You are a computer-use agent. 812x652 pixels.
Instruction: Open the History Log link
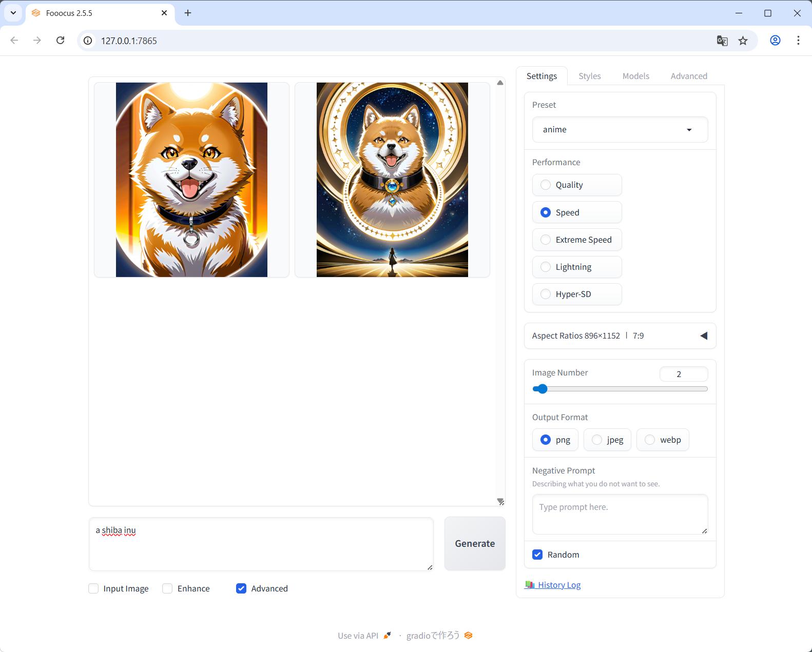558,585
